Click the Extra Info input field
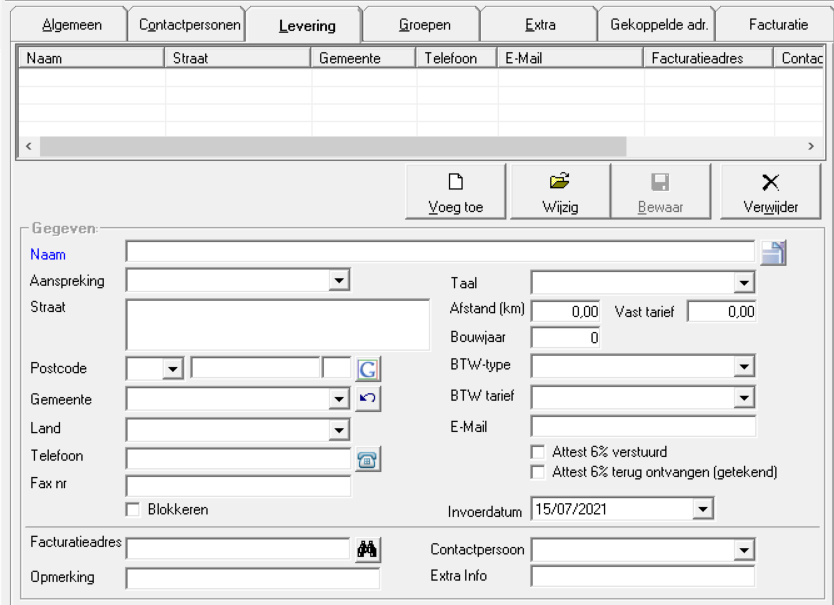Viewport: 834px width, 605px height. point(643,576)
